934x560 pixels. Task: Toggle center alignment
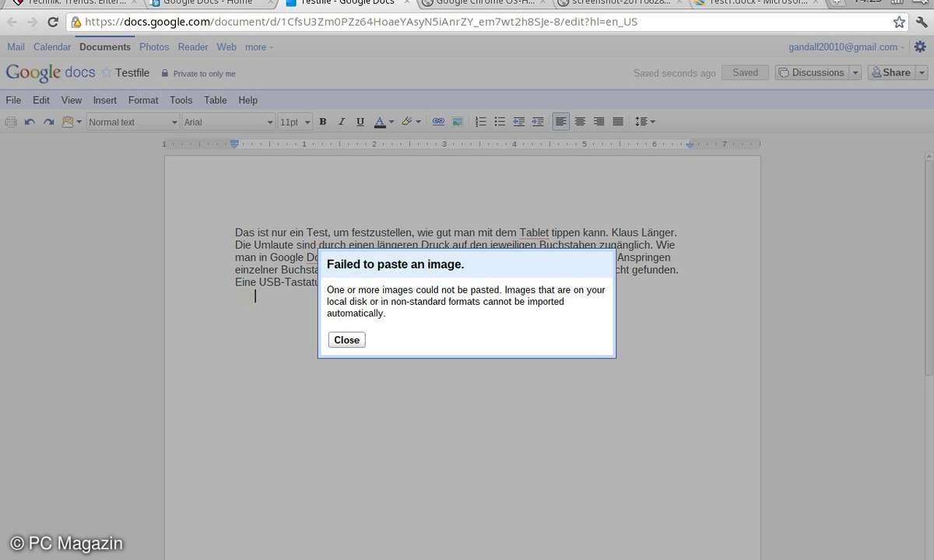click(x=580, y=122)
